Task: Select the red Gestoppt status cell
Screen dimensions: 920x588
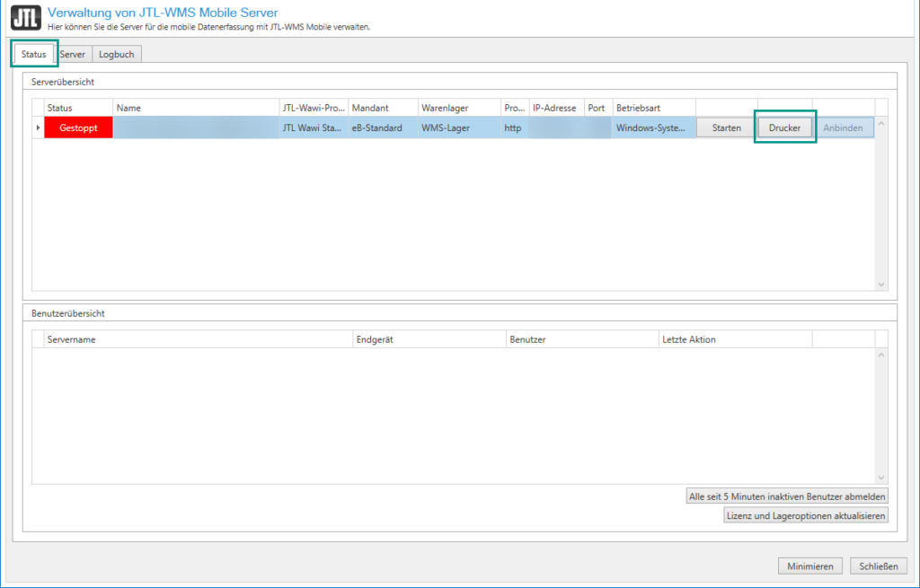Action: coord(78,128)
